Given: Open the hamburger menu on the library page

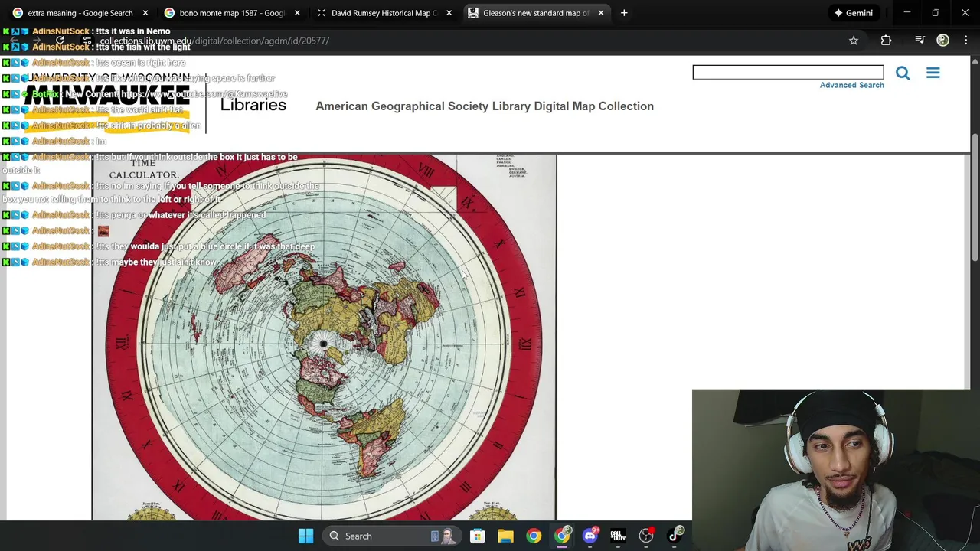Looking at the screenshot, I should [933, 73].
